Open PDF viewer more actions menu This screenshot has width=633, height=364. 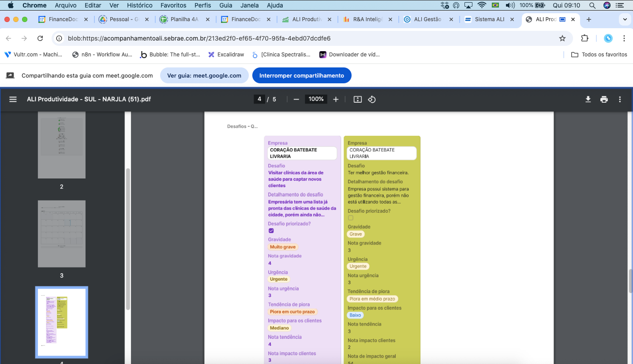point(620,99)
